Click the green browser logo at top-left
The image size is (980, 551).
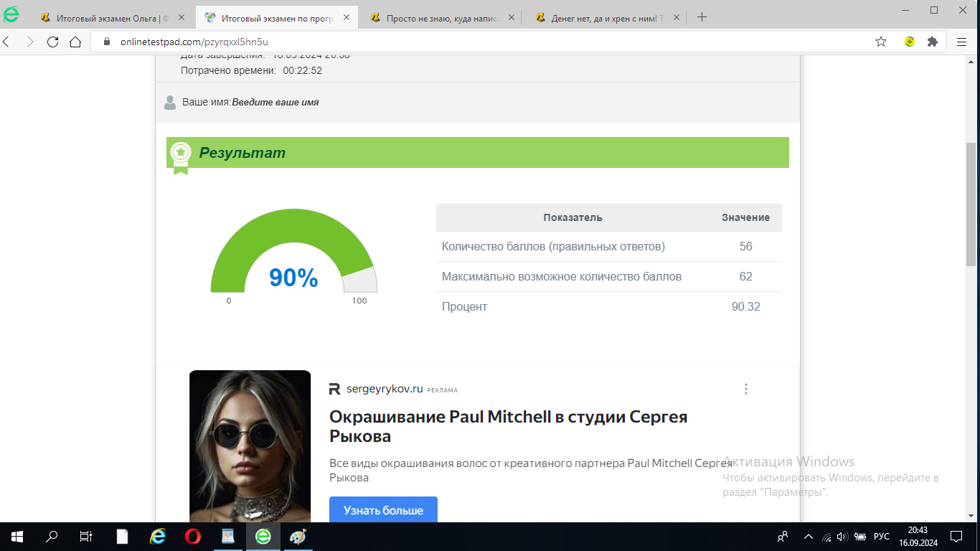pyautogui.click(x=11, y=14)
